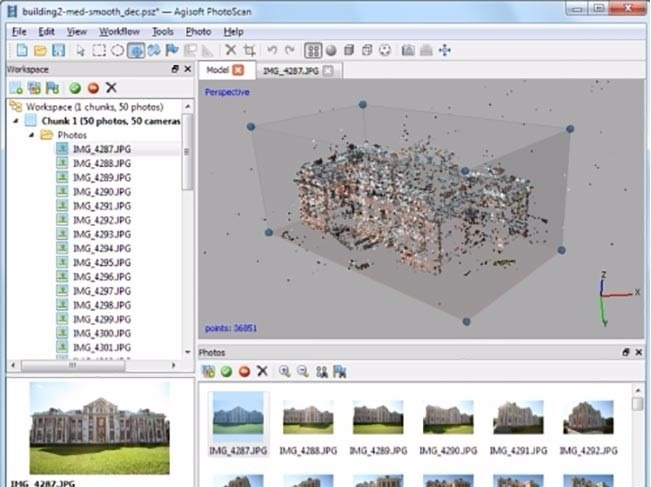Click Workspace horizontal scroll-right arrow

(x=174, y=365)
